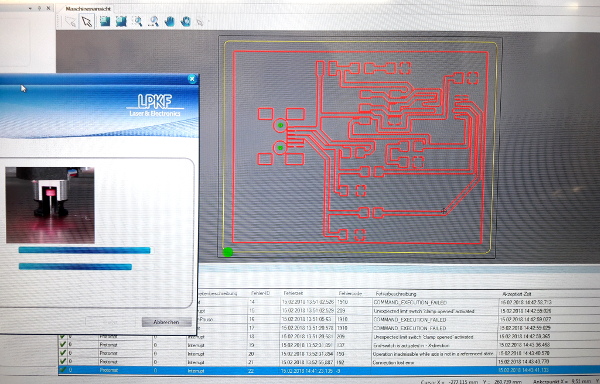600x384 pixels.
Task: Select the error row with FehlerID 17
Action: click(x=398, y=328)
